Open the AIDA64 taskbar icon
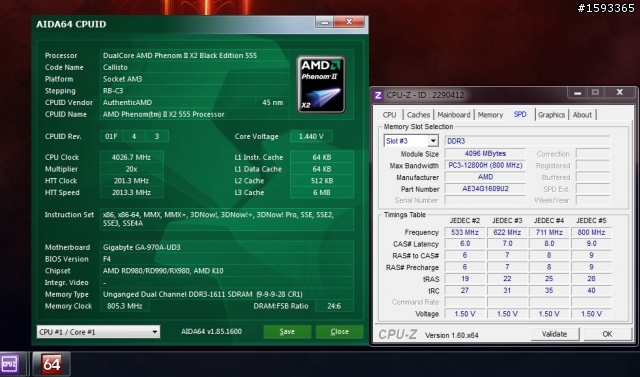The height and width of the screenshot is (377, 640). (51, 364)
